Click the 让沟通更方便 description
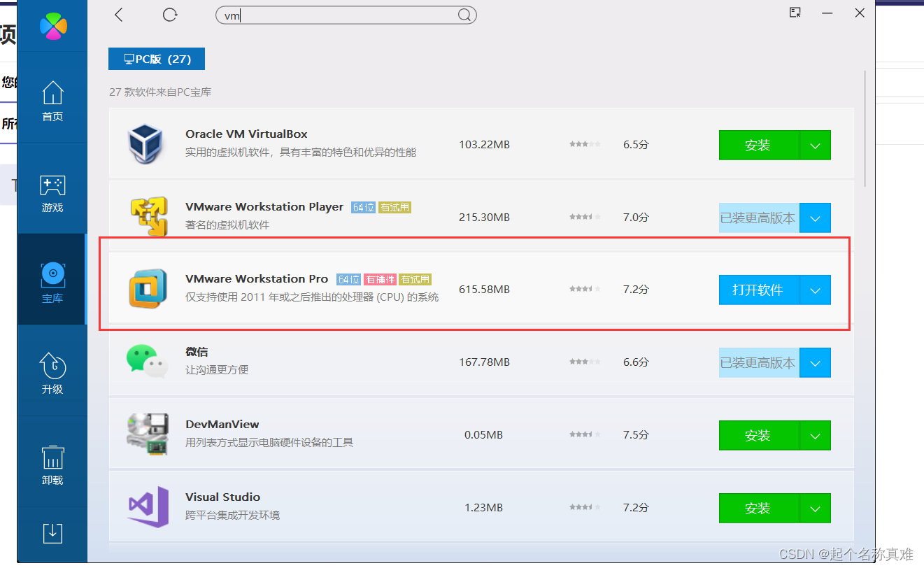Image resolution: width=924 pixels, height=568 pixels. tap(217, 370)
